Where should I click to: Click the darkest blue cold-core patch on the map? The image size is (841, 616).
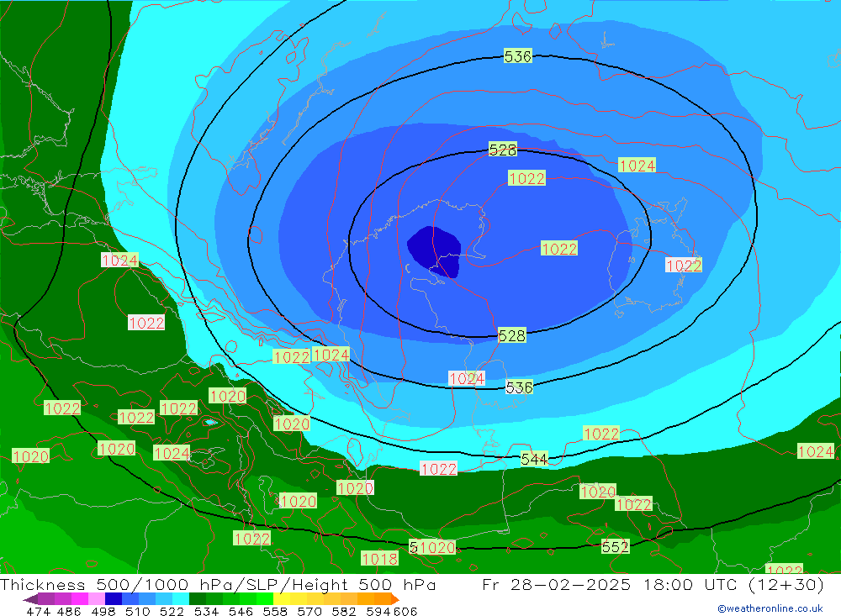[435, 251]
